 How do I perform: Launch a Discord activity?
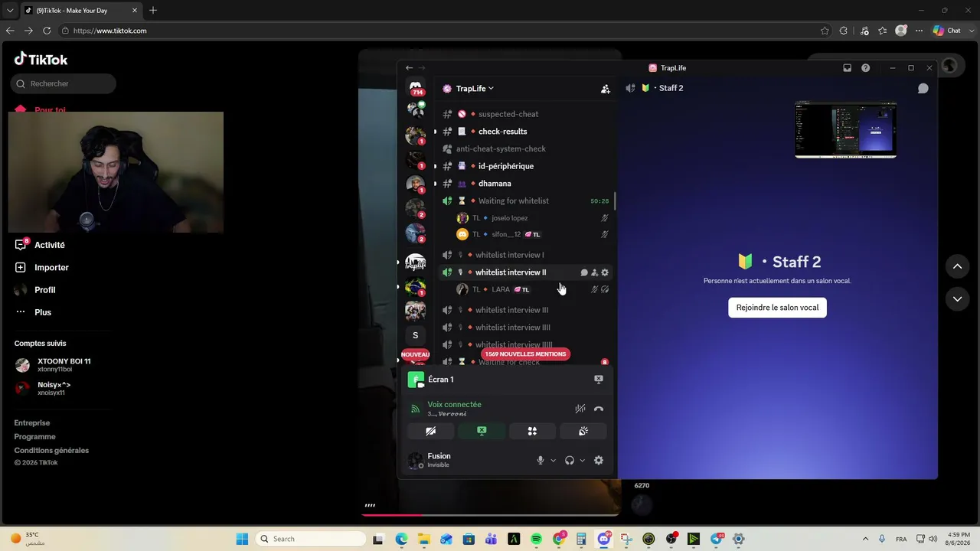[x=532, y=431]
